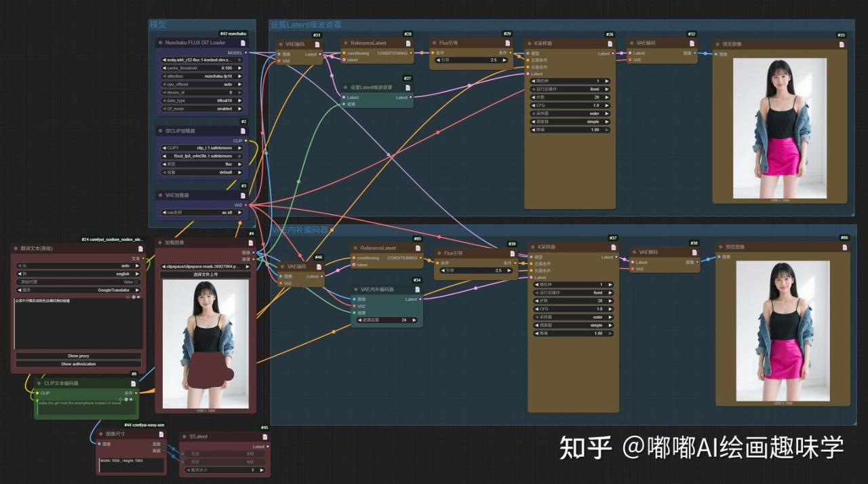Click the document icon on Nunchaku FLUX DiT Loader node
This screenshot has width=868, height=484.
[243, 43]
